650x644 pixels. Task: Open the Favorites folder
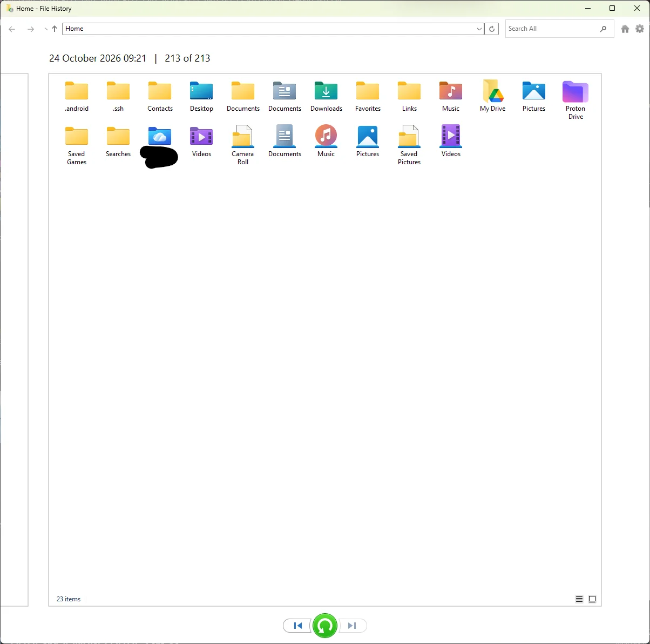point(368,96)
